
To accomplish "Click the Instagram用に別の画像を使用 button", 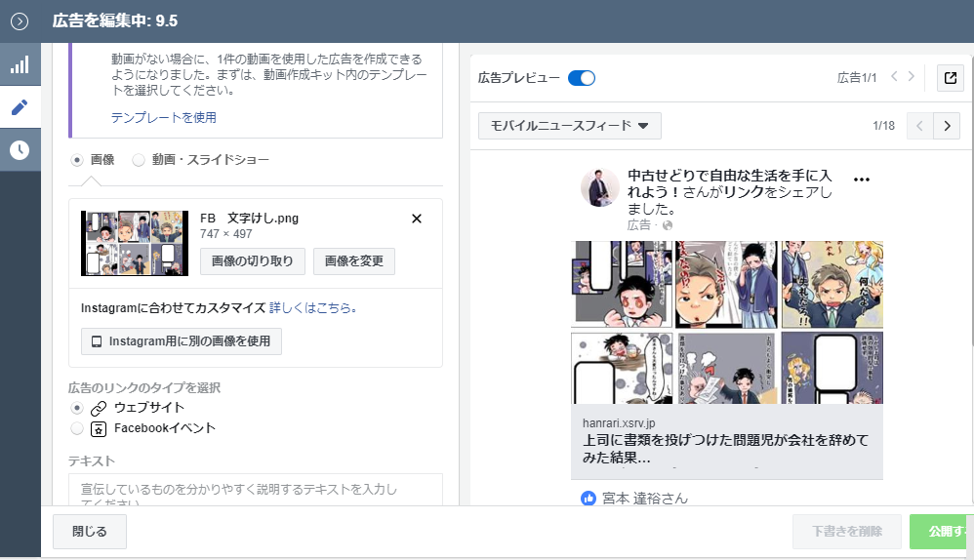I will [x=182, y=341].
